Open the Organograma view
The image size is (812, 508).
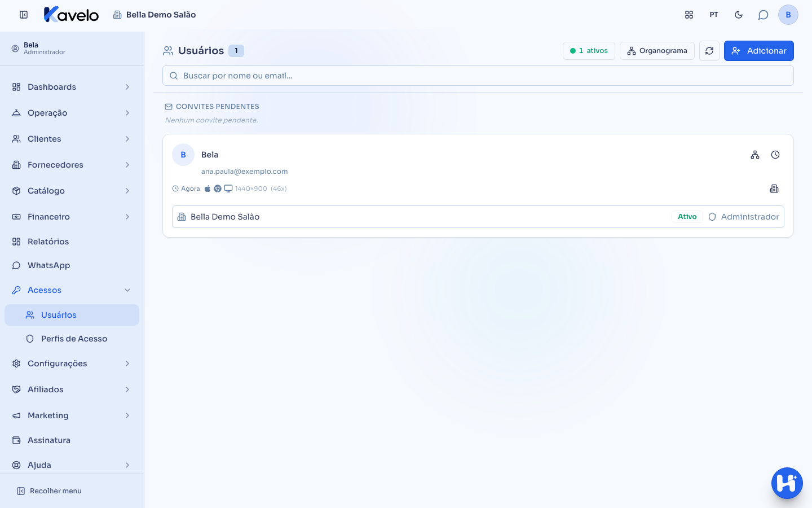coord(657,51)
